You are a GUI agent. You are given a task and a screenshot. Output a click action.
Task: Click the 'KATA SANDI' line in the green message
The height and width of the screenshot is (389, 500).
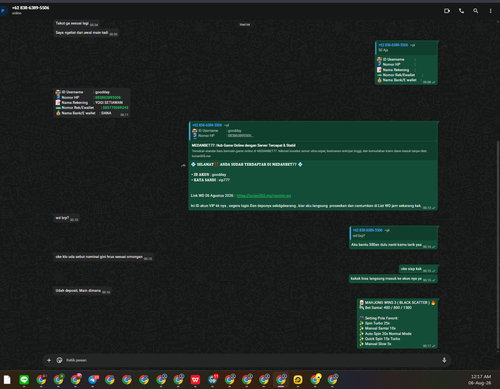(x=210, y=180)
